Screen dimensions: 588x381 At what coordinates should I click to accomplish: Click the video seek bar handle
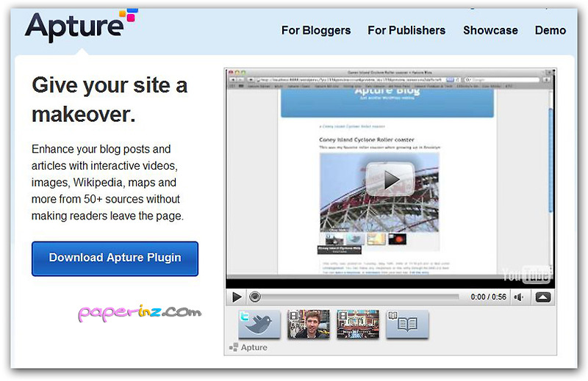pos(255,297)
